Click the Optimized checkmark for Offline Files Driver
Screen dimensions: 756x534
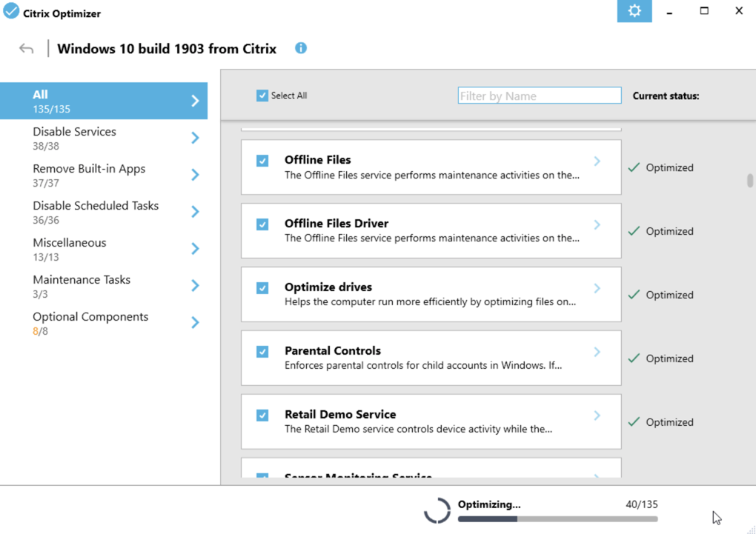[x=634, y=231]
